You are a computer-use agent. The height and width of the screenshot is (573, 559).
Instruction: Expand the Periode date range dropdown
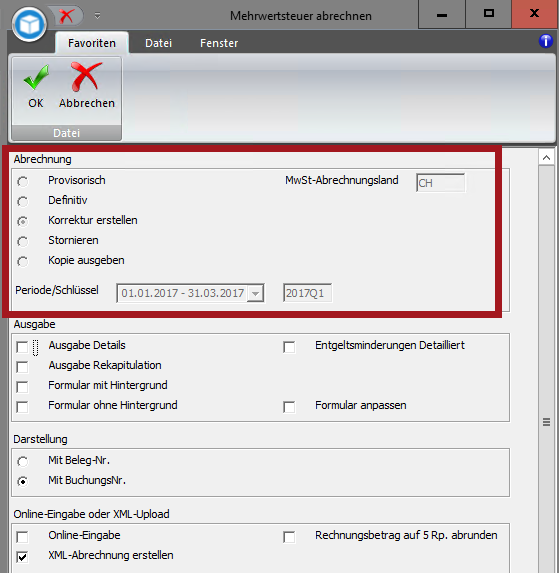pyautogui.click(x=255, y=293)
